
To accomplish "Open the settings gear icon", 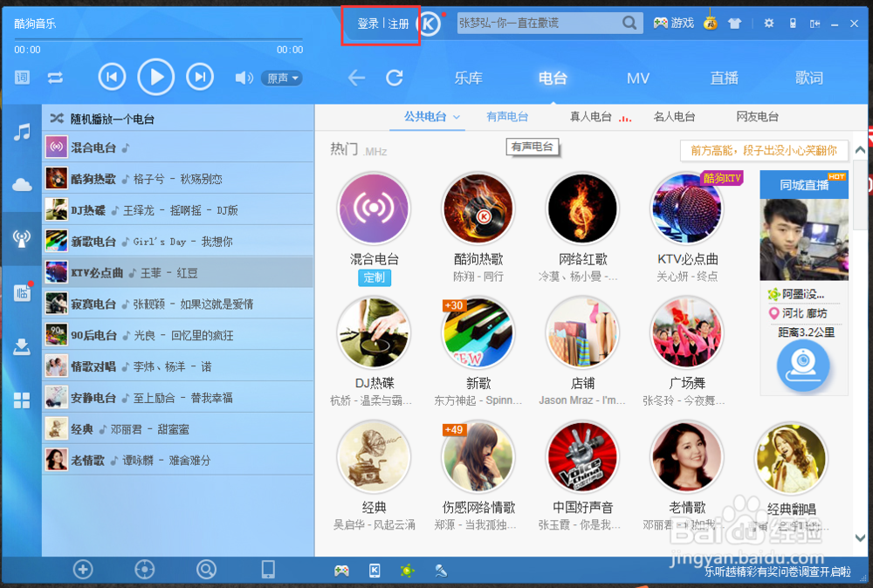I will (769, 24).
